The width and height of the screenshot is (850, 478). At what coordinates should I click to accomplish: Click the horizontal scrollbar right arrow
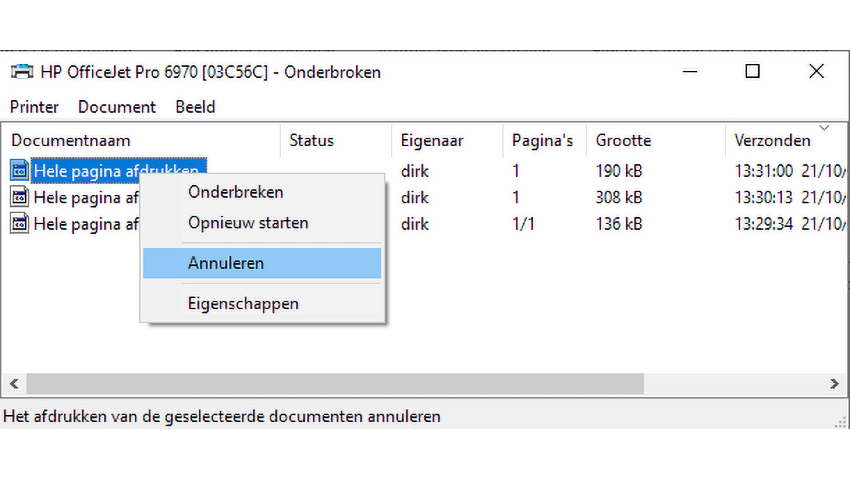point(835,384)
